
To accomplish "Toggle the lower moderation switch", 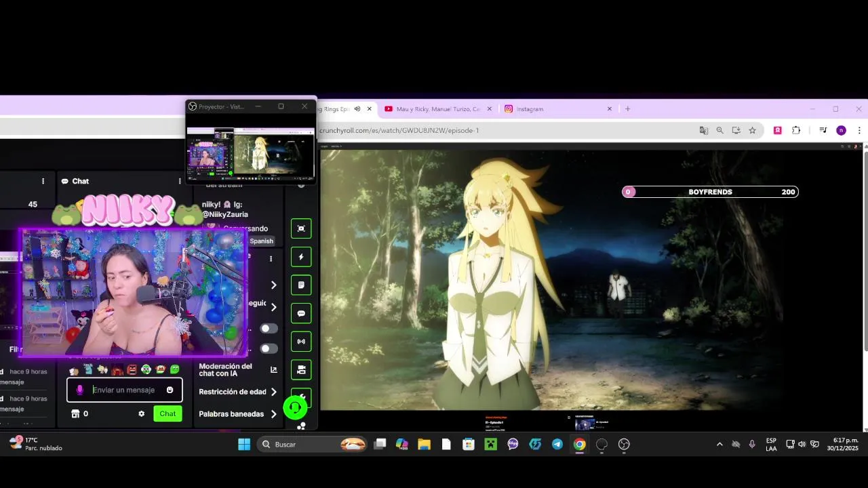I will 269,349.
